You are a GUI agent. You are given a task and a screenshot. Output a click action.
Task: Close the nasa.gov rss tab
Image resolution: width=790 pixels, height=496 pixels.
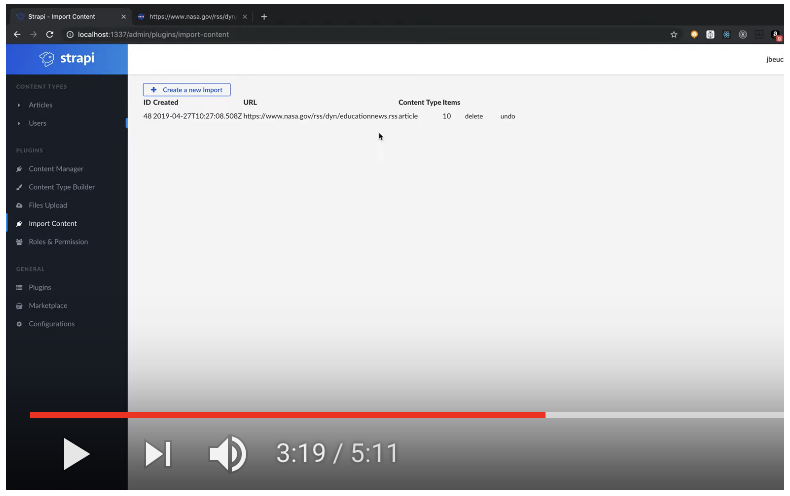pyautogui.click(x=245, y=17)
